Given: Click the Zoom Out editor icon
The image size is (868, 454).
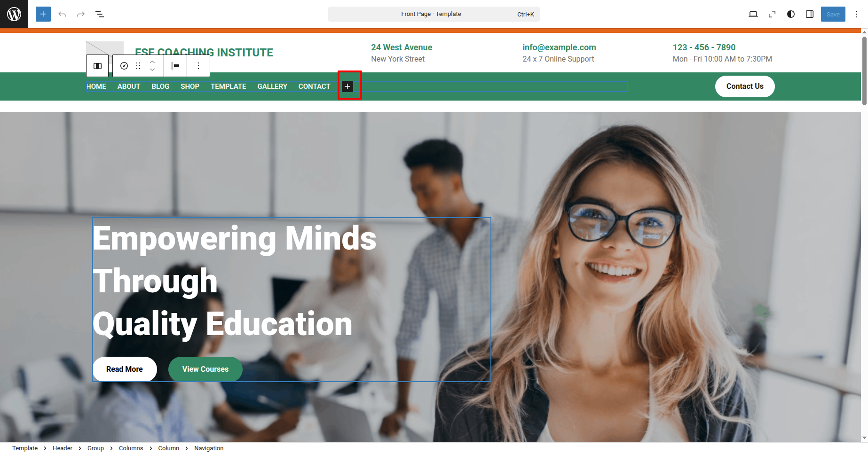Looking at the screenshot, I should click(772, 14).
